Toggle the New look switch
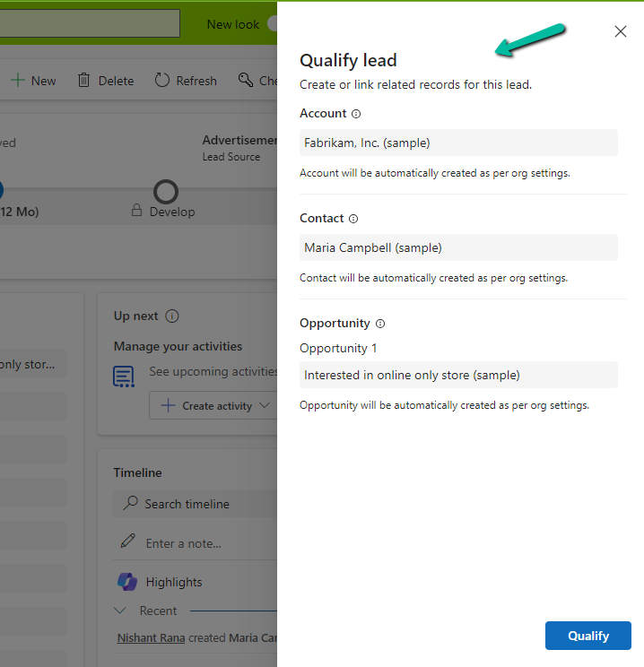The height and width of the screenshot is (667, 644). 272,24
